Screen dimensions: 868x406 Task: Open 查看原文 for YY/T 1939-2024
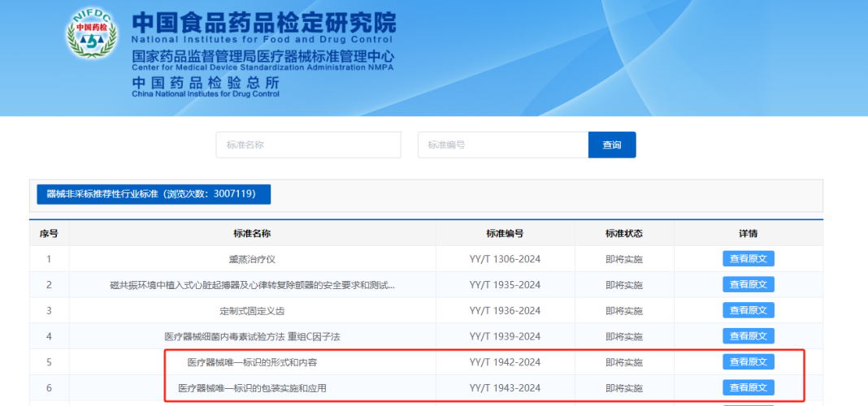[x=748, y=336]
